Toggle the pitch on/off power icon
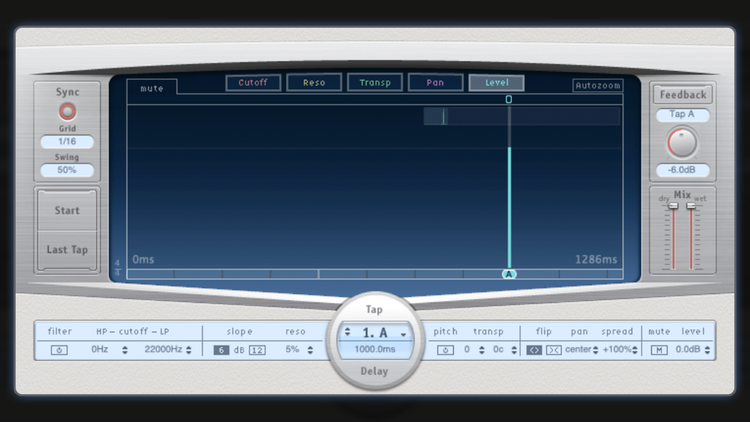 pos(445,350)
